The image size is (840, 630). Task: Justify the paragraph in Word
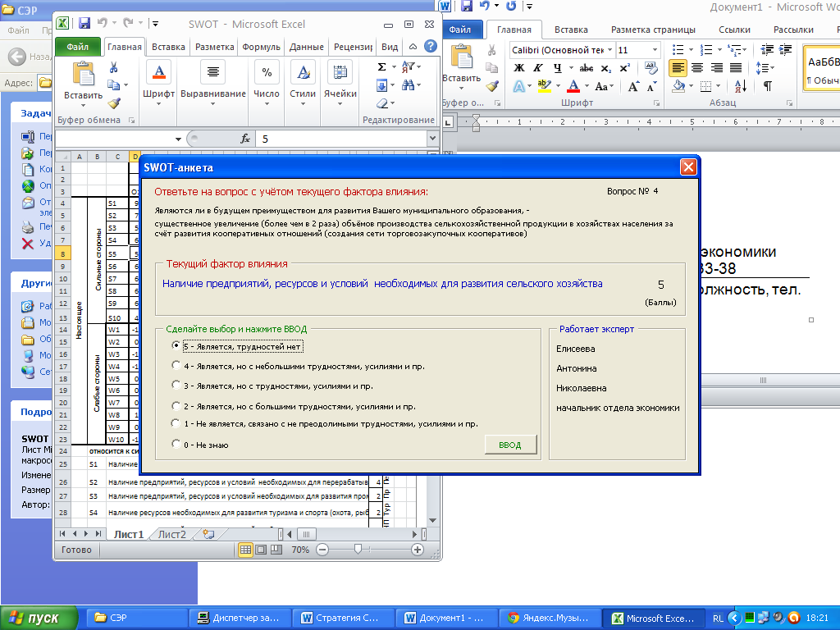[x=736, y=68]
